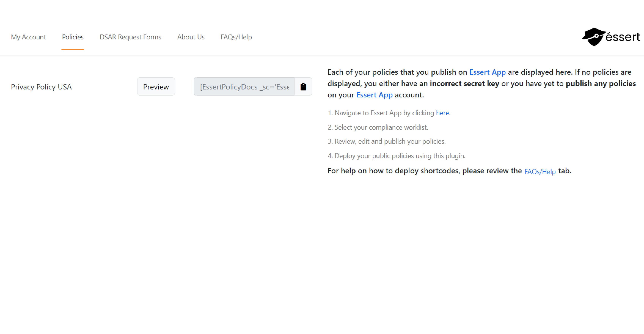Screen dimensions: 644x334
Task: Copy the shortcode using the clipboard icon
Action: [x=303, y=86]
